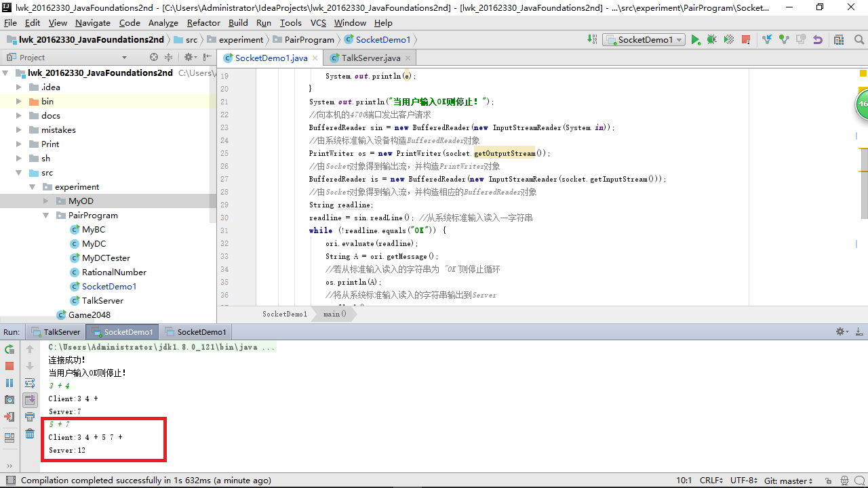Open the Project Structure dialog icon
The height and width of the screenshot is (488, 868).
(839, 40)
